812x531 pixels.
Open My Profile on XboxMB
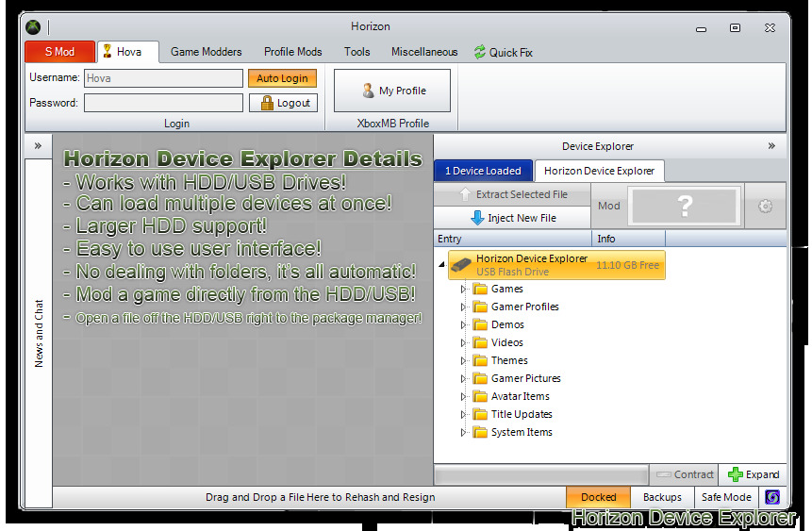pyautogui.click(x=392, y=91)
